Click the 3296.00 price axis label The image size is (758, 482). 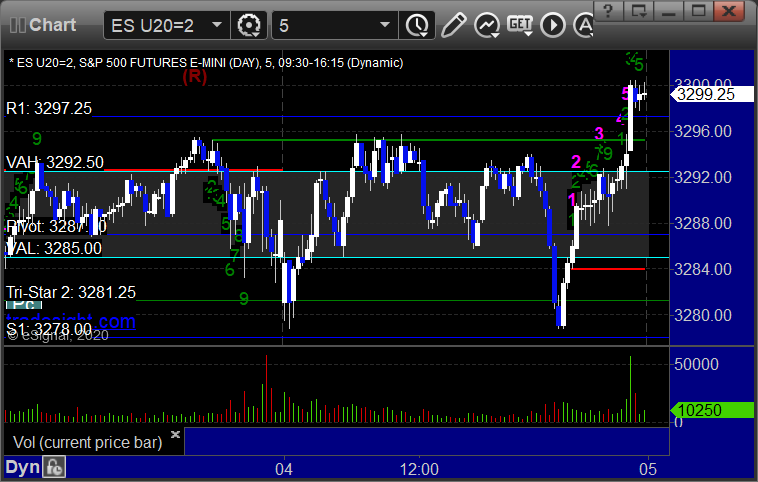pos(702,131)
